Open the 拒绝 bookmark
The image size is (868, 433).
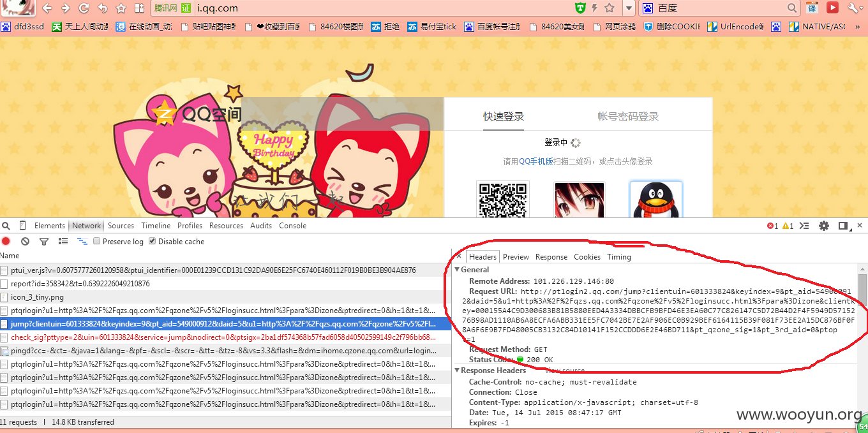point(385,27)
